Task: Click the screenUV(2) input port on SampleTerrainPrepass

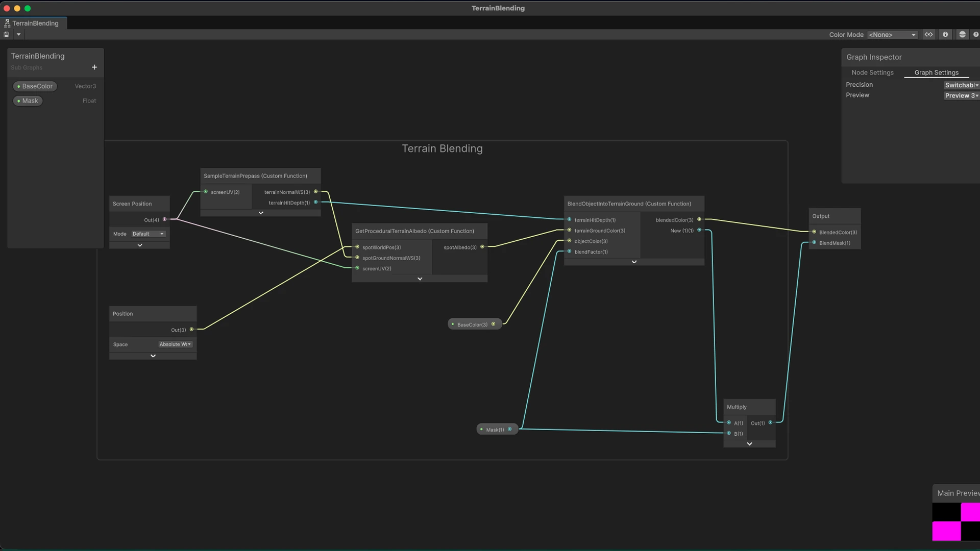Action: click(x=206, y=192)
